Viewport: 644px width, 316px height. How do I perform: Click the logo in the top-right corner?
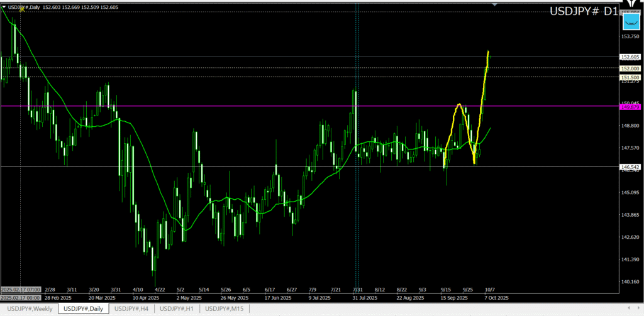tap(631, 3)
